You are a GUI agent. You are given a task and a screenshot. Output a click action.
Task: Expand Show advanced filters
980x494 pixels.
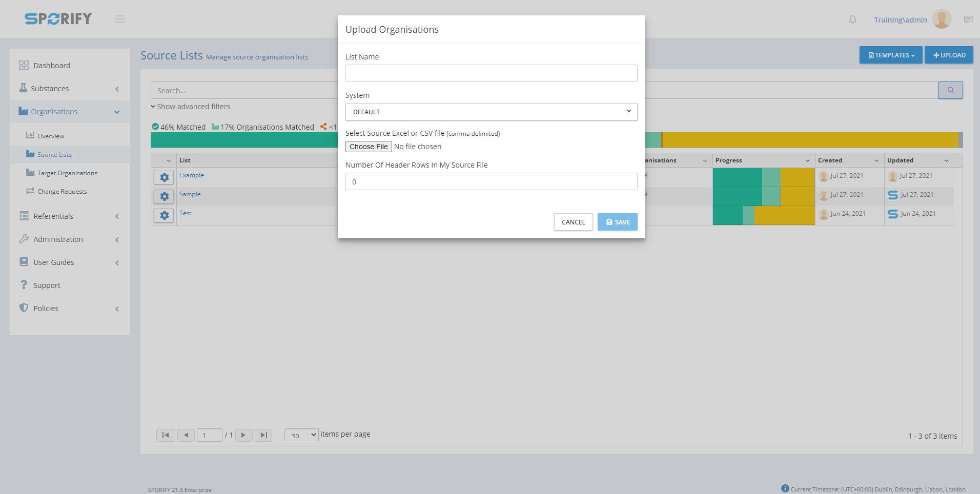tap(191, 107)
